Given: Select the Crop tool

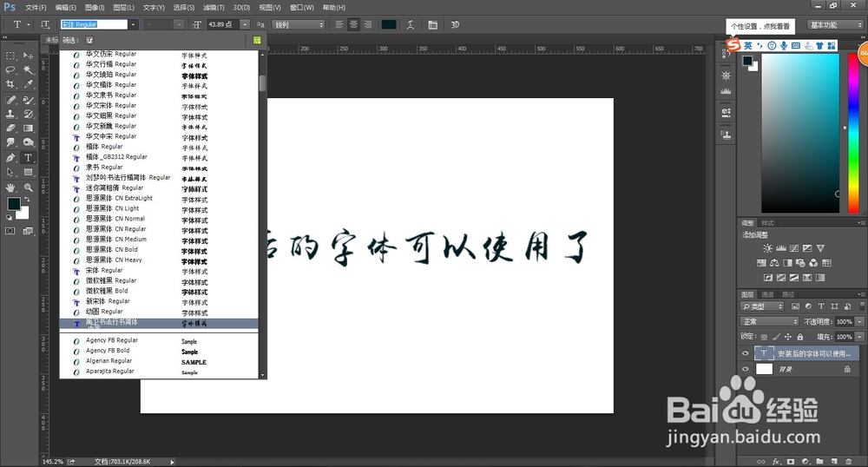Looking at the screenshot, I should pyautogui.click(x=10, y=84).
